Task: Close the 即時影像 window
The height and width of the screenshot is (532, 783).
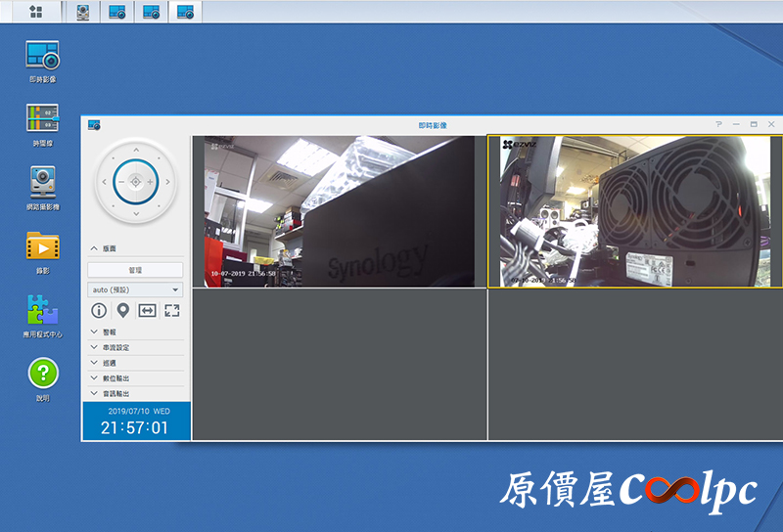Action: click(771, 124)
